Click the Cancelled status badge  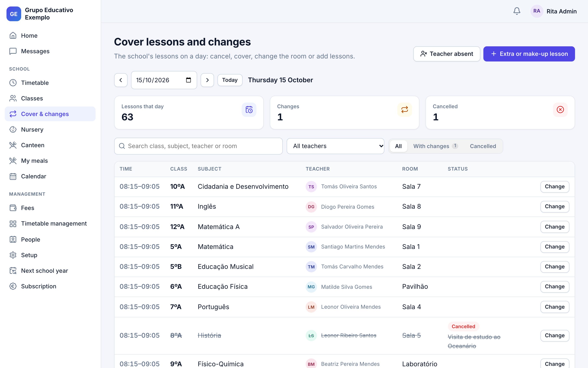(463, 327)
